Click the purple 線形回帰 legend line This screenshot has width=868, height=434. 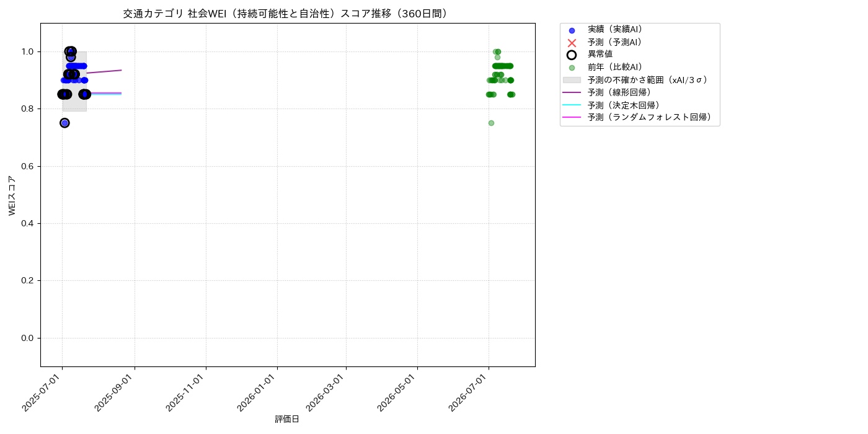pyautogui.click(x=572, y=92)
